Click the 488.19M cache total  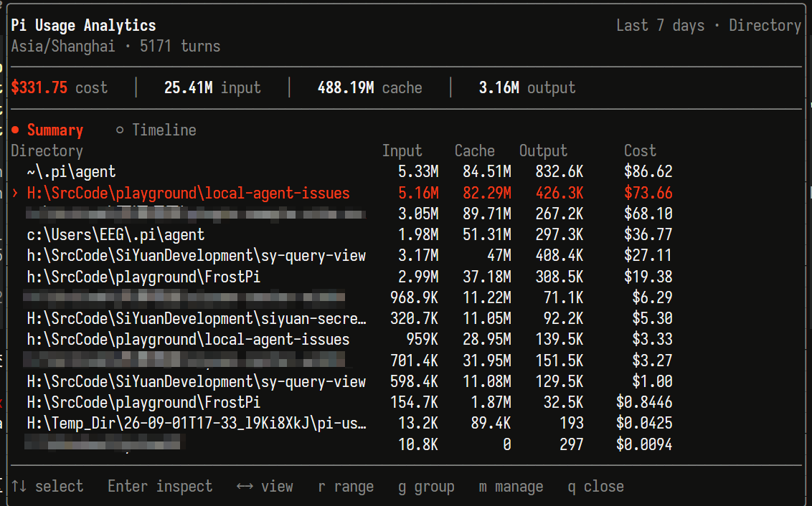[x=346, y=87]
